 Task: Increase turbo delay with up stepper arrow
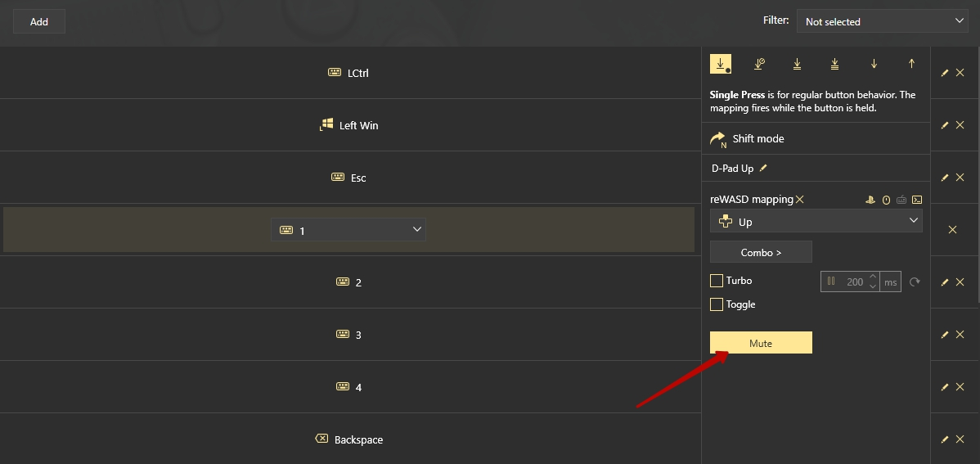pyautogui.click(x=873, y=277)
